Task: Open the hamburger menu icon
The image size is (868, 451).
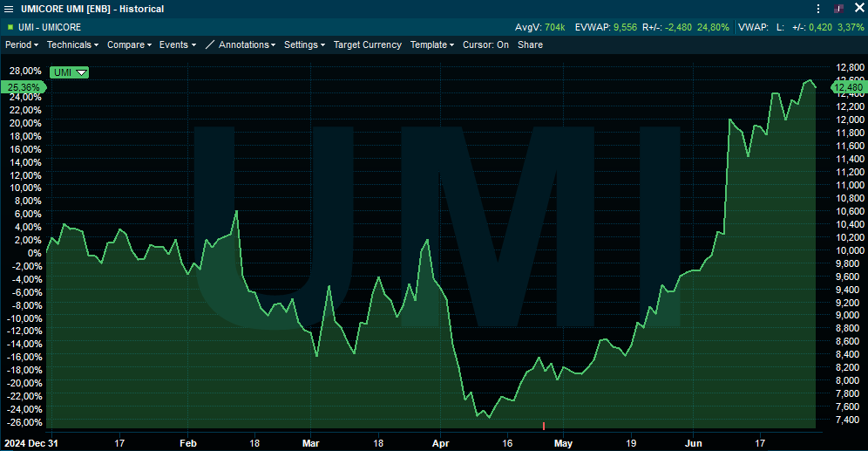Action: (x=9, y=9)
